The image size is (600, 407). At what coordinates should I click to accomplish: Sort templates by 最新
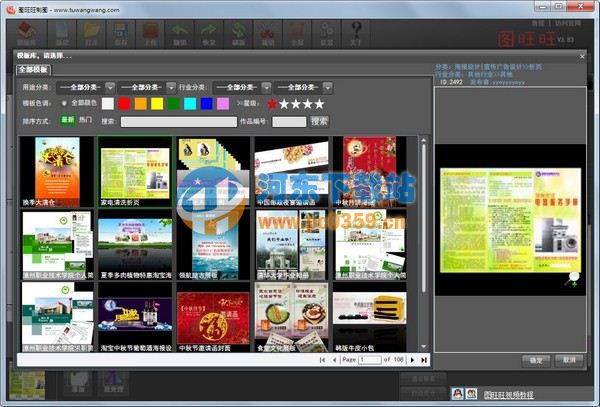(x=67, y=120)
